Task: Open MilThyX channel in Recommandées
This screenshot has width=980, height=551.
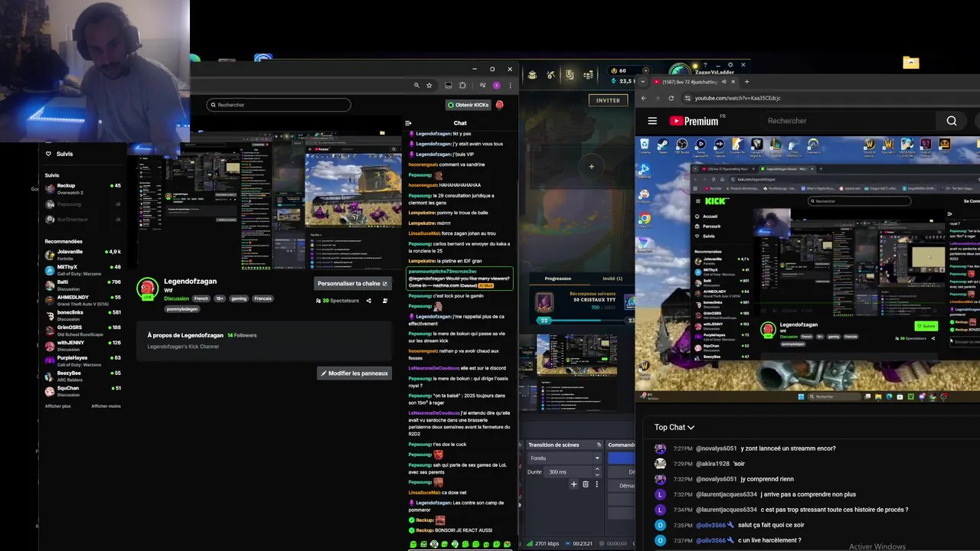Action: click(x=83, y=269)
